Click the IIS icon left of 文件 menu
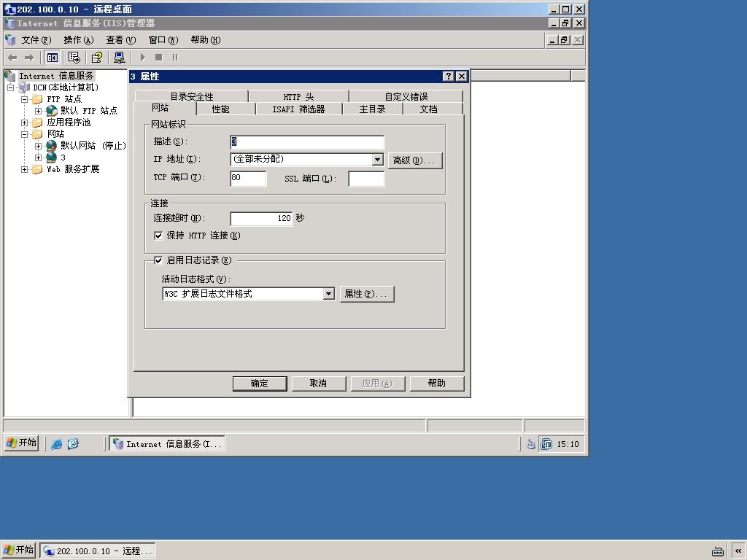 [x=10, y=40]
